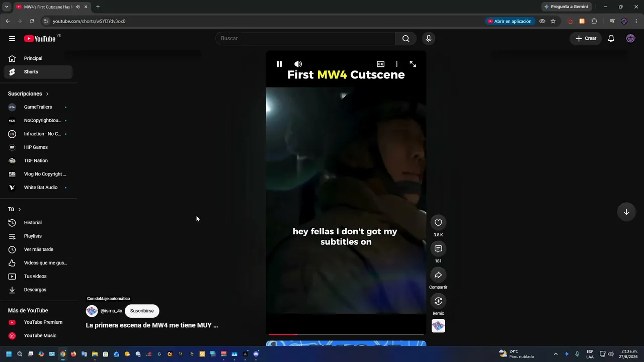Viewport: 644px width, 362px height.
Task: Open the HIP Games subscription
Action: click(x=38, y=147)
